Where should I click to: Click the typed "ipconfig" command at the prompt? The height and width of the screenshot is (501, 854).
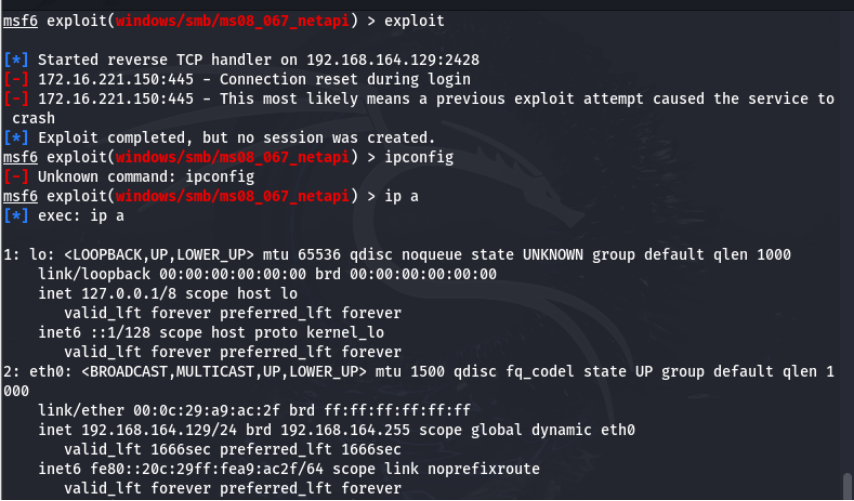pyautogui.click(x=419, y=157)
